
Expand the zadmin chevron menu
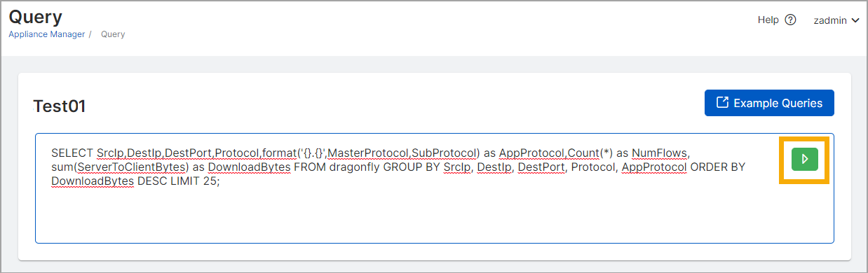pyautogui.click(x=855, y=20)
